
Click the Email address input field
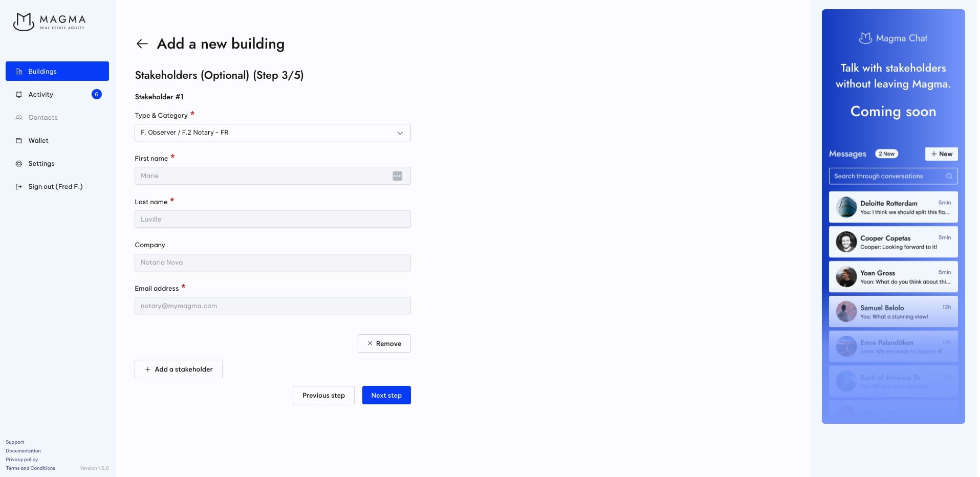(x=272, y=306)
